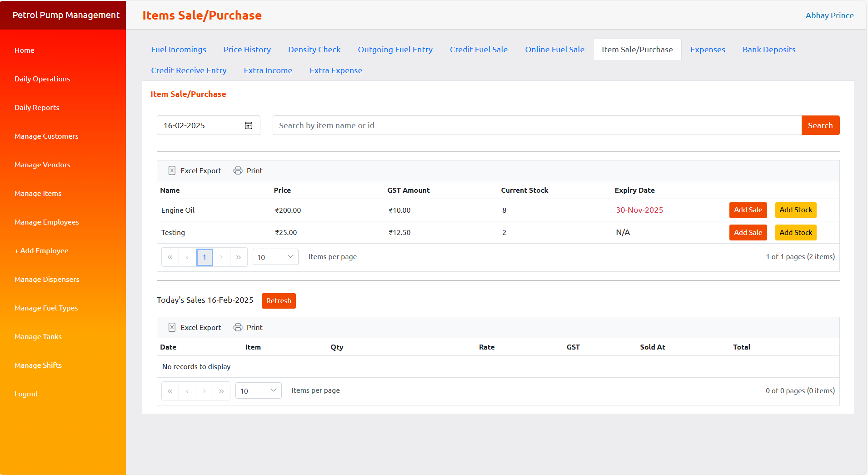The height and width of the screenshot is (475, 868).
Task: Add Sale for Engine Oil
Action: click(x=748, y=210)
